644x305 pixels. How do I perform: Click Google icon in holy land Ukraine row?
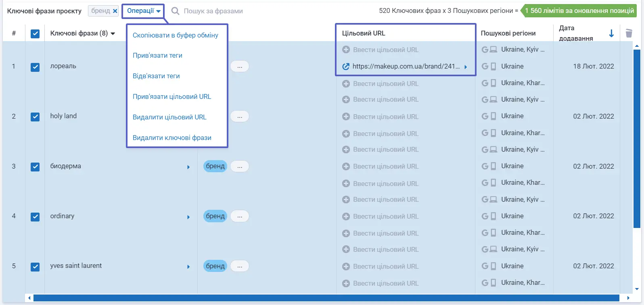(485, 116)
